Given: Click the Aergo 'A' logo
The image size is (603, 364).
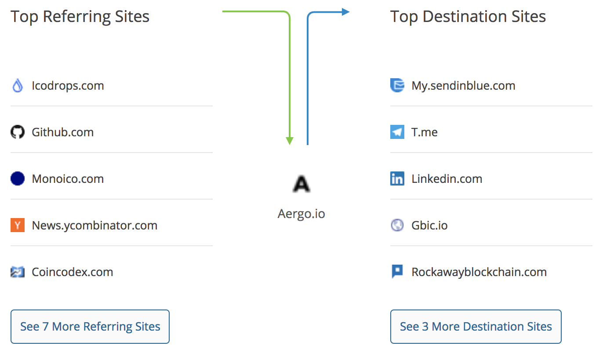Looking at the screenshot, I should [x=301, y=184].
